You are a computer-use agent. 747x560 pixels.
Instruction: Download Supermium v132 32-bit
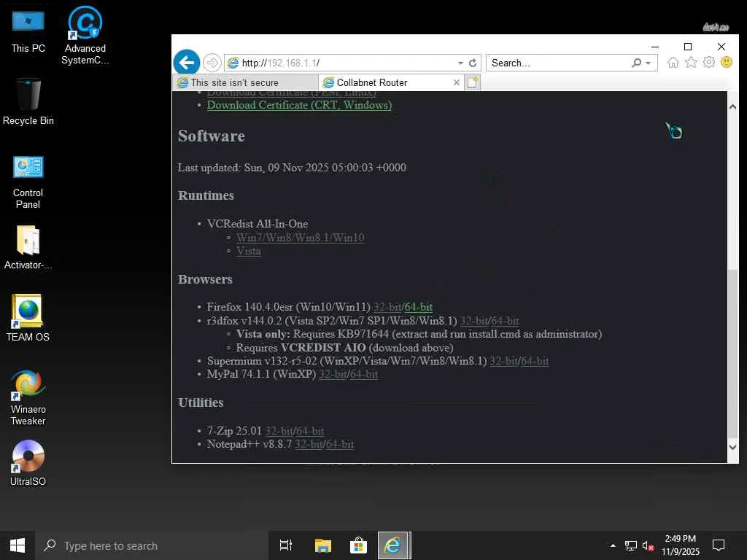point(503,360)
